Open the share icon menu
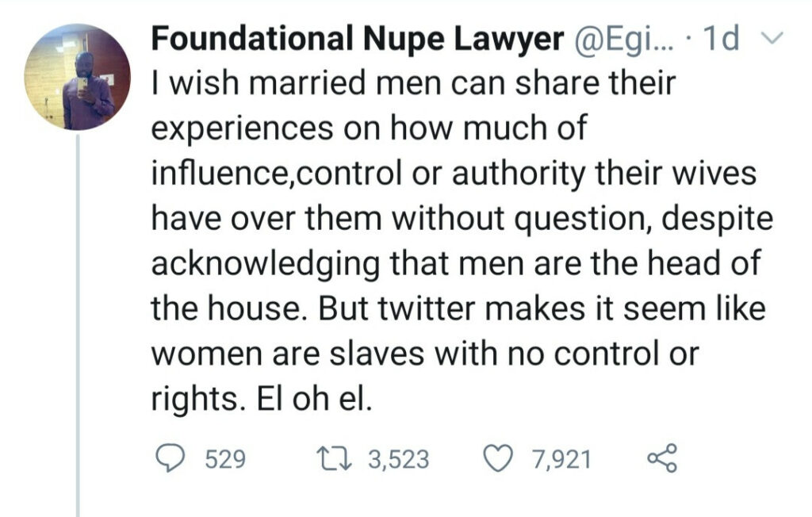This screenshot has width=812, height=517. [663, 458]
